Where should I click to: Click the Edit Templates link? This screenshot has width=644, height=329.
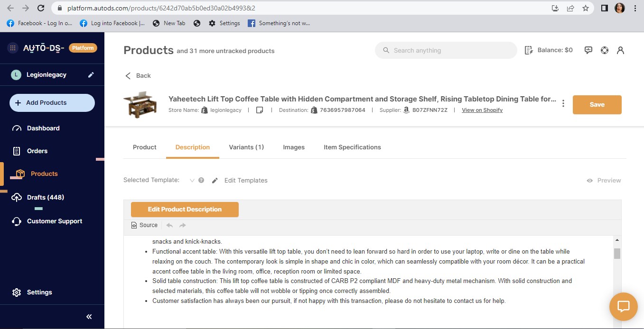[x=240, y=180]
